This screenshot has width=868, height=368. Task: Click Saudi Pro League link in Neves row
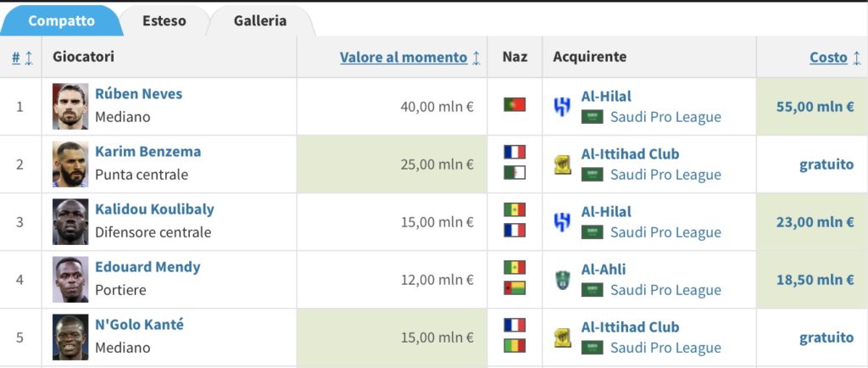(665, 117)
